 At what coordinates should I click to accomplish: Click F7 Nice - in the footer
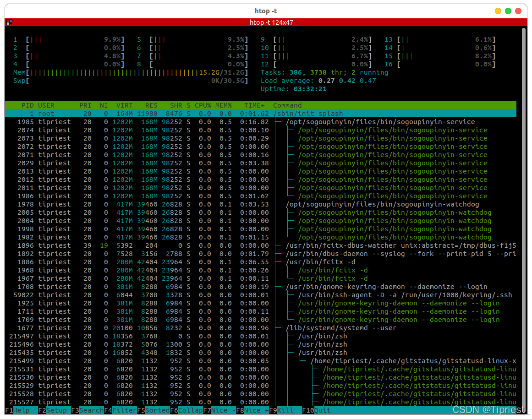[219, 410]
